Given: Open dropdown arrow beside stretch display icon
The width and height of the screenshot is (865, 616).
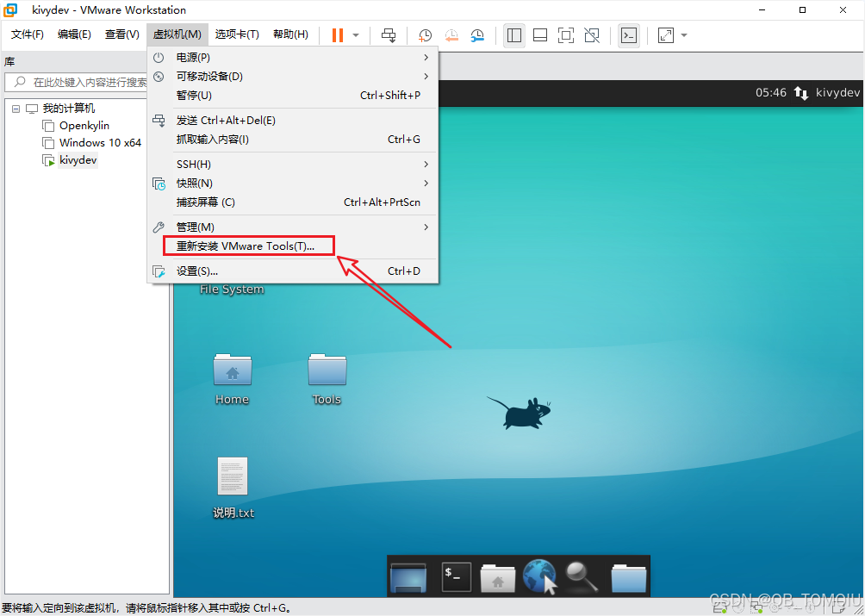Looking at the screenshot, I should 684,35.
